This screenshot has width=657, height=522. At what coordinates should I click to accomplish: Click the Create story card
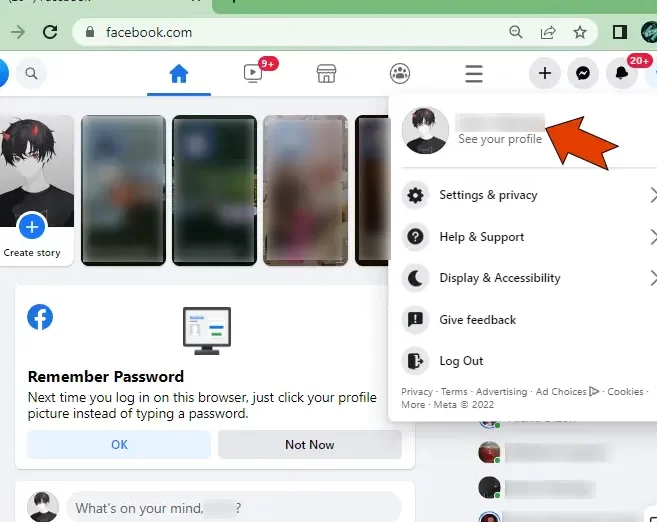(x=35, y=191)
